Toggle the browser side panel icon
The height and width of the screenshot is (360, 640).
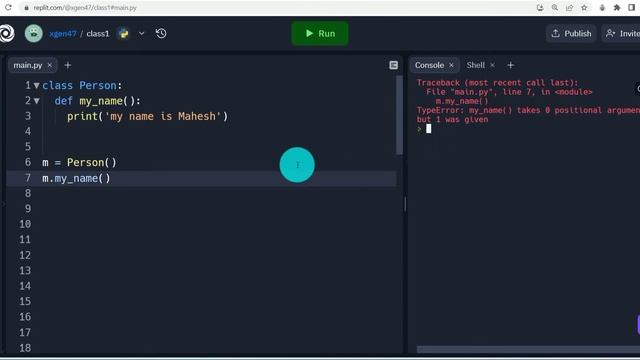[631, 7]
